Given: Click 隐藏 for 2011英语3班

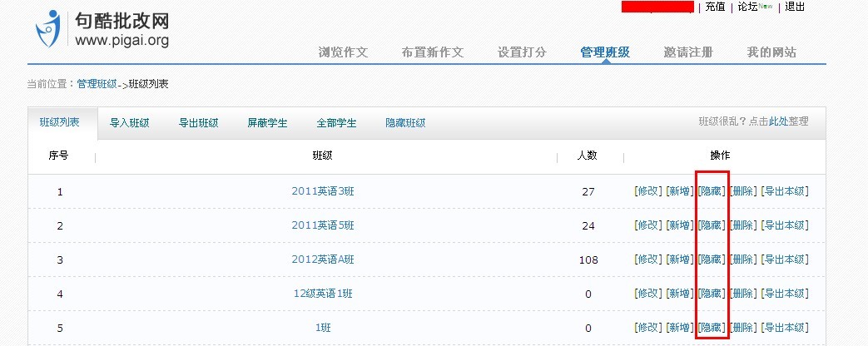Looking at the screenshot, I should coord(712,191).
